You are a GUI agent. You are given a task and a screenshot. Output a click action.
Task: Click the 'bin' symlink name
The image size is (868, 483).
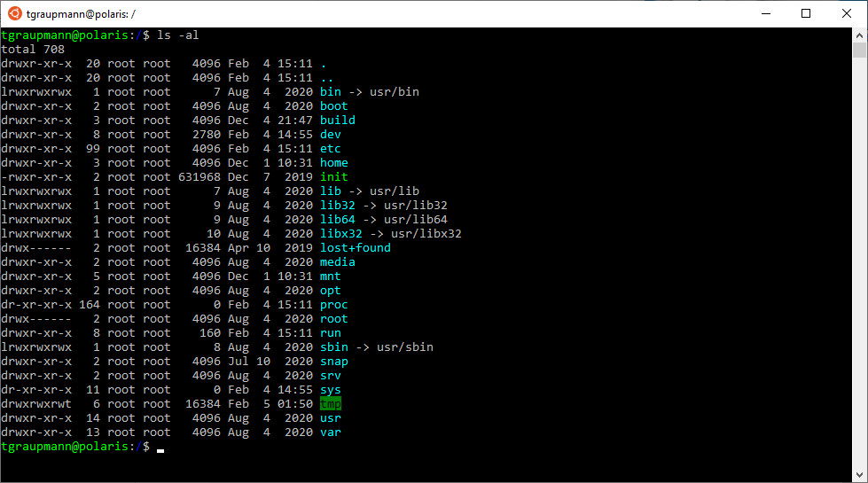click(x=331, y=92)
